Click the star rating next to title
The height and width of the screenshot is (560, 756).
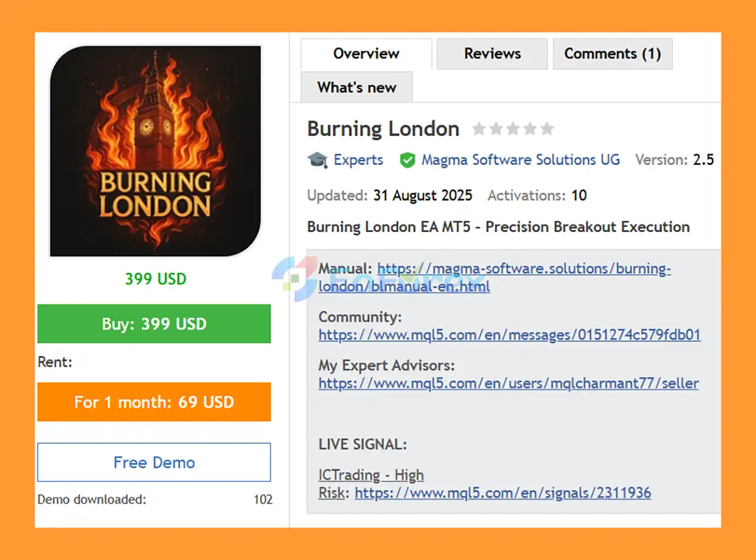513,129
